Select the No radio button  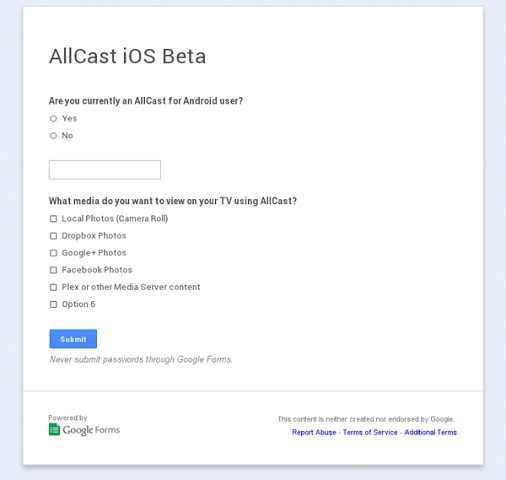(x=53, y=136)
